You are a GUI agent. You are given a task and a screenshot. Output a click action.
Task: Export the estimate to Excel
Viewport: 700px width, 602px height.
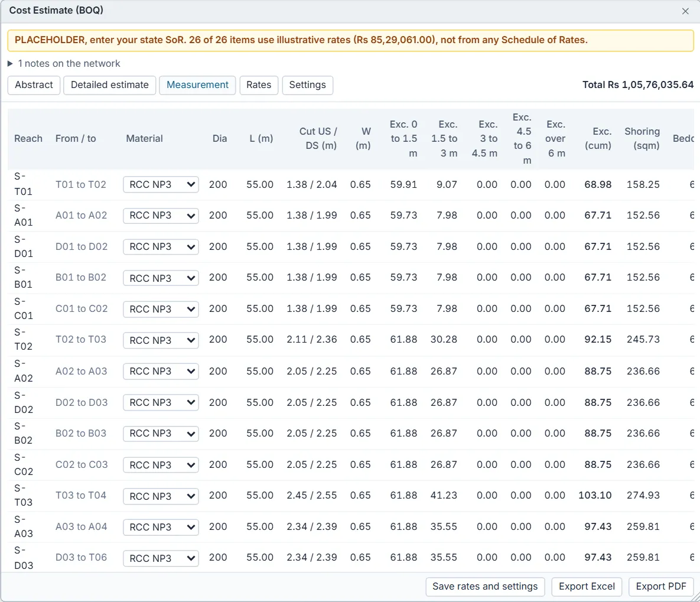click(587, 587)
